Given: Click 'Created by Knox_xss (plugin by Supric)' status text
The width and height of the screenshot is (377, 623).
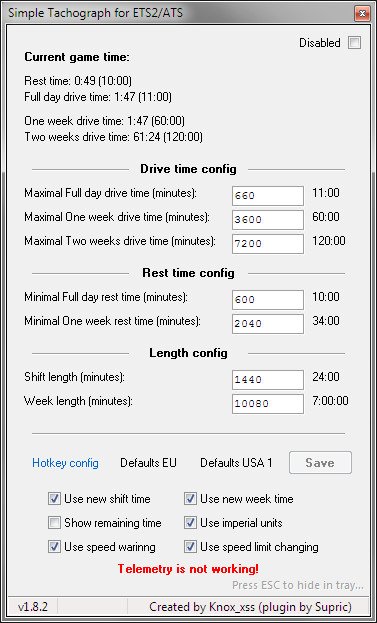Looking at the screenshot, I should click(x=250, y=607).
